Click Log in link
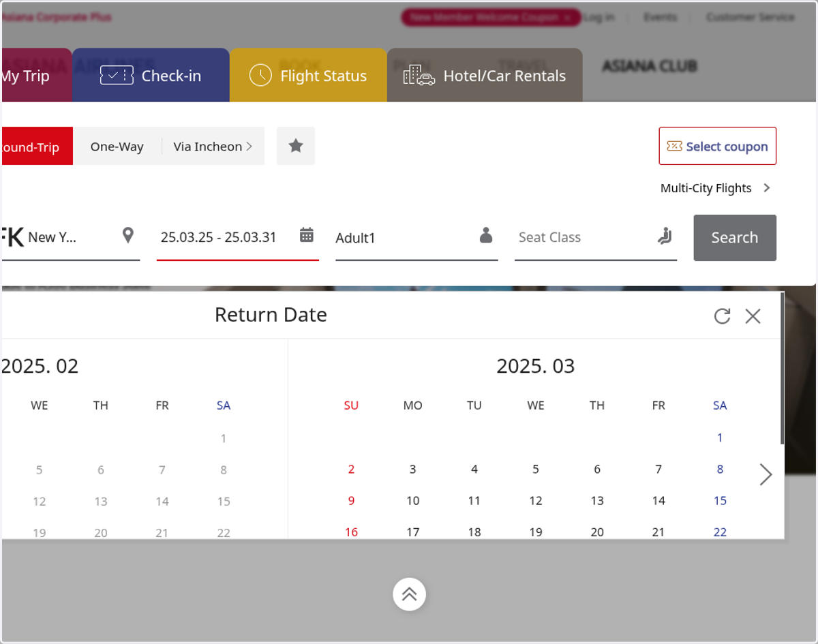The width and height of the screenshot is (818, 644). click(x=599, y=17)
